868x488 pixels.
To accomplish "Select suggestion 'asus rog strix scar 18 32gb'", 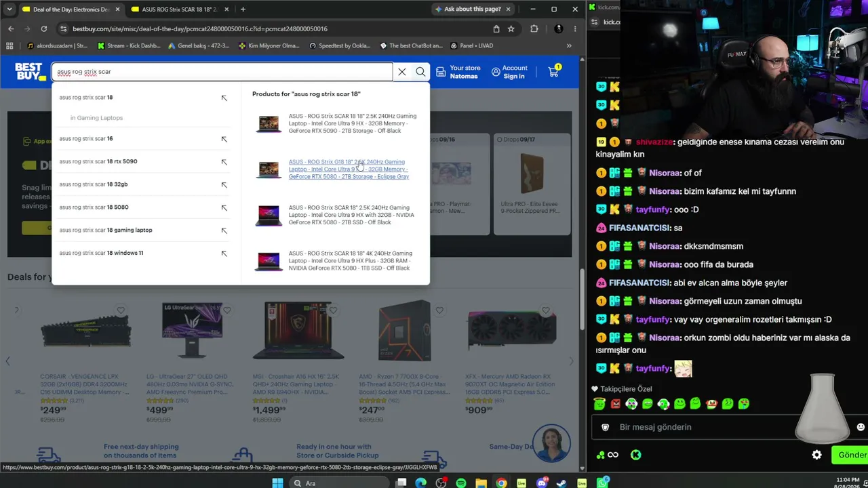I will [x=94, y=184].
